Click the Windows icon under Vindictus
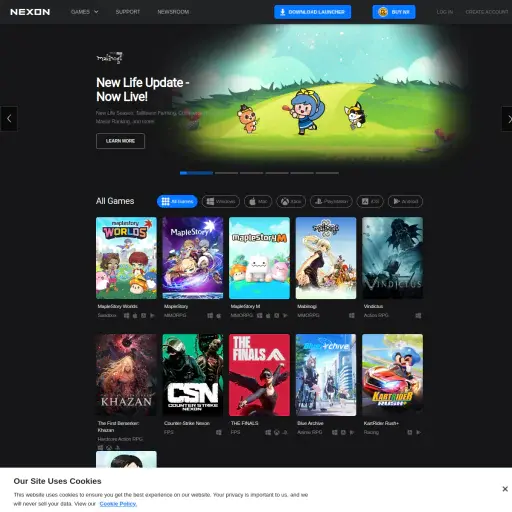Image resolution: width=512 pixels, height=512 pixels. (x=418, y=315)
